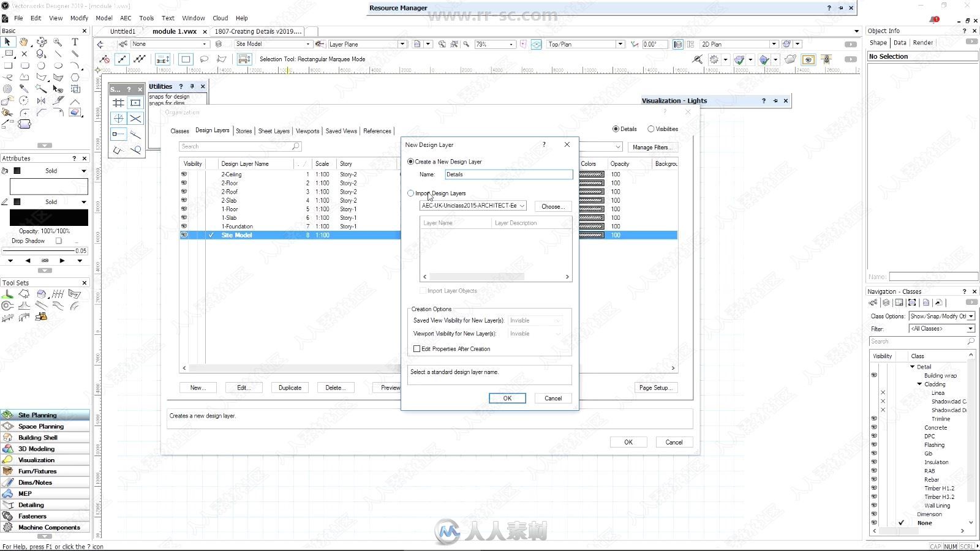Viewport: 980px width, 551px height.
Task: Select the Flyover tool
Action: pos(41,42)
